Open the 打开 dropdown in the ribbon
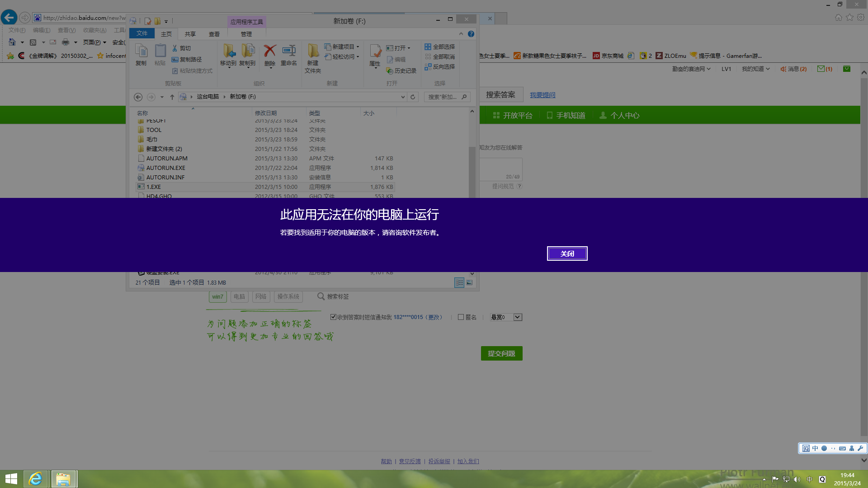868x488 pixels. [x=398, y=48]
